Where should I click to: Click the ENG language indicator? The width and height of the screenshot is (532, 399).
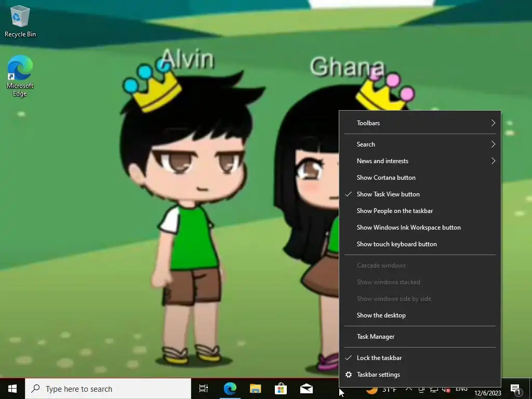pos(461,389)
